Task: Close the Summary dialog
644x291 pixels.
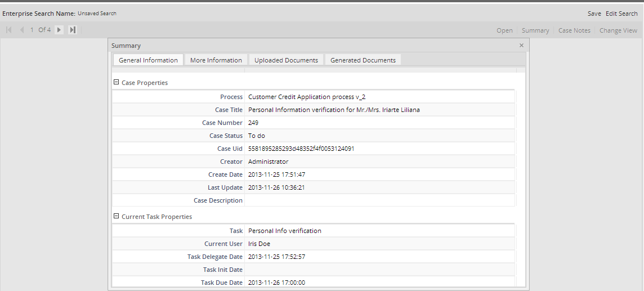Action: pyautogui.click(x=521, y=46)
